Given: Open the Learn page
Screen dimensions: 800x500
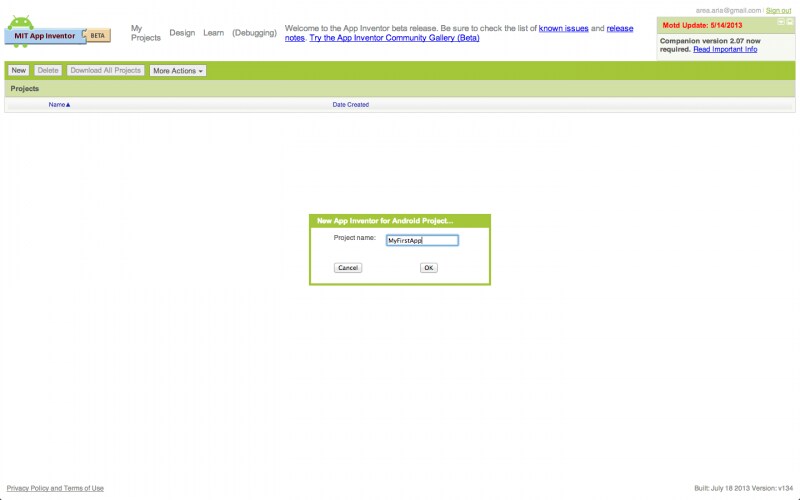Looking at the screenshot, I should [x=213, y=33].
